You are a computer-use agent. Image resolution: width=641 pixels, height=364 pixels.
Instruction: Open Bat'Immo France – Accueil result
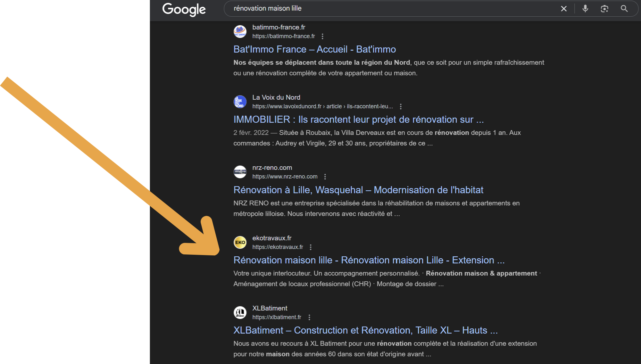coord(314,49)
